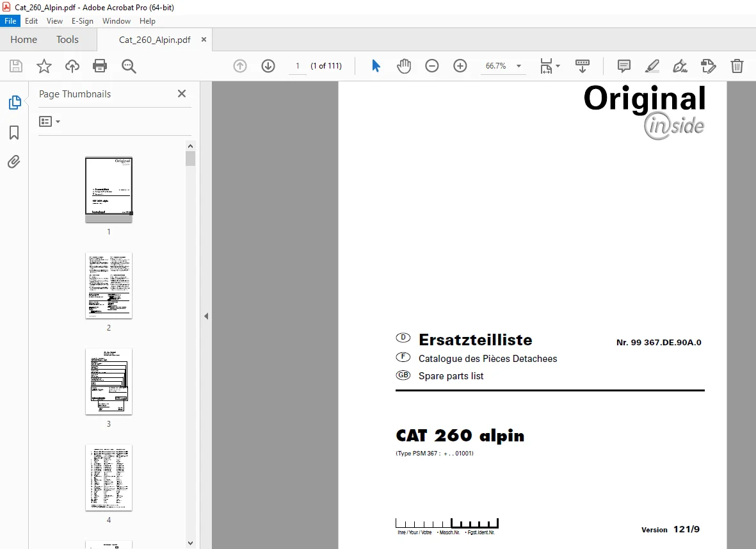Viewport: 756px width, 549px height.
Task: Open the Edit menu
Action: click(x=31, y=21)
